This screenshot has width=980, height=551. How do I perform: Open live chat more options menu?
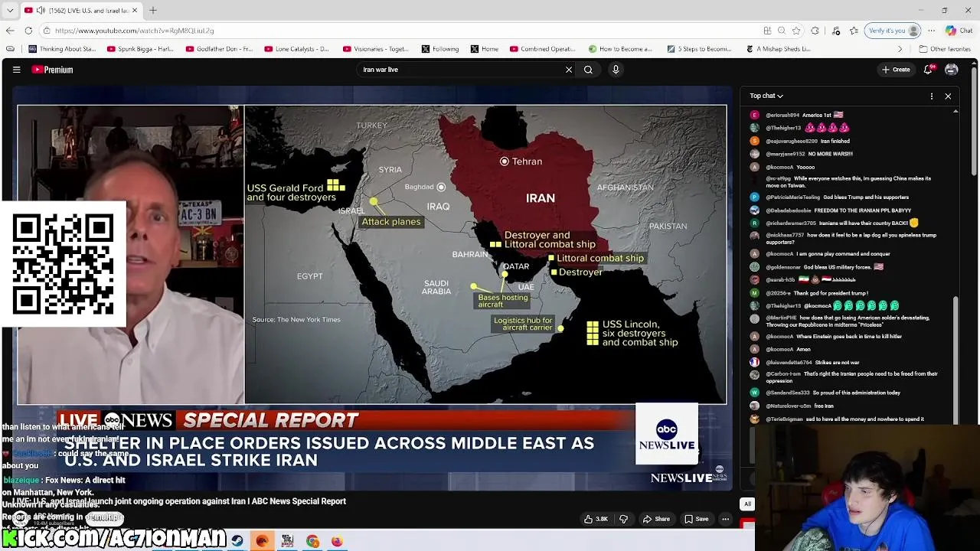(932, 96)
